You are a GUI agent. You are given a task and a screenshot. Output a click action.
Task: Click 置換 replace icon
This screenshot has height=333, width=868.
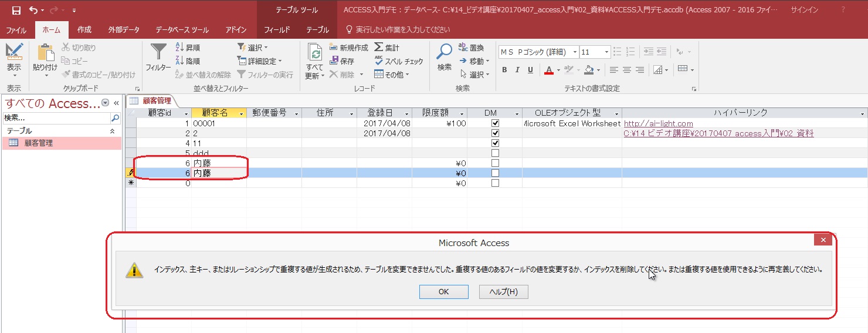point(472,48)
